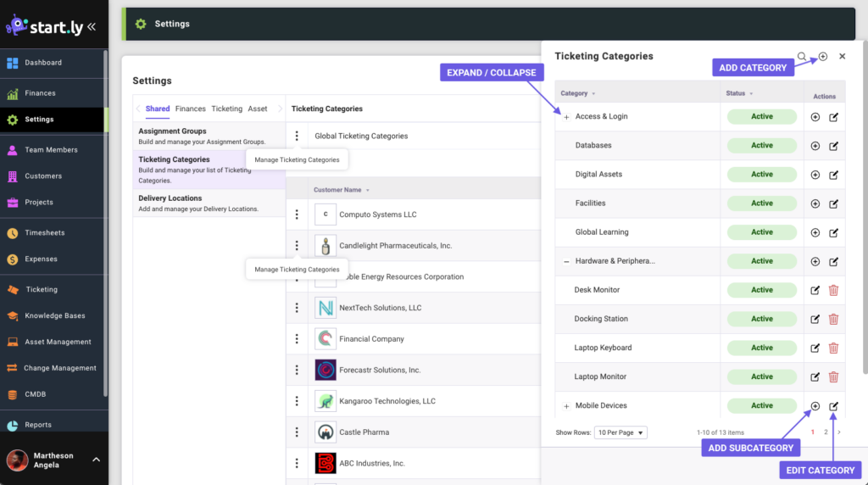Open kebab menu for Computo Systems LLC
This screenshot has height=485, width=868.
tap(297, 215)
